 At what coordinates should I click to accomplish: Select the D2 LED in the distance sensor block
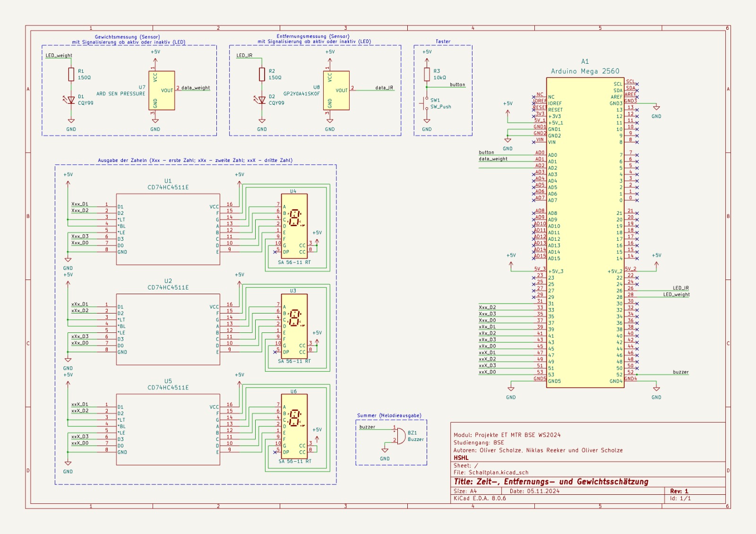click(262, 100)
